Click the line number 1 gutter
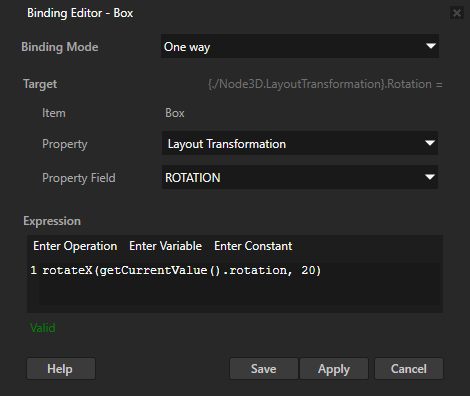Image resolution: width=470 pixels, height=396 pixels. [33, 270]
